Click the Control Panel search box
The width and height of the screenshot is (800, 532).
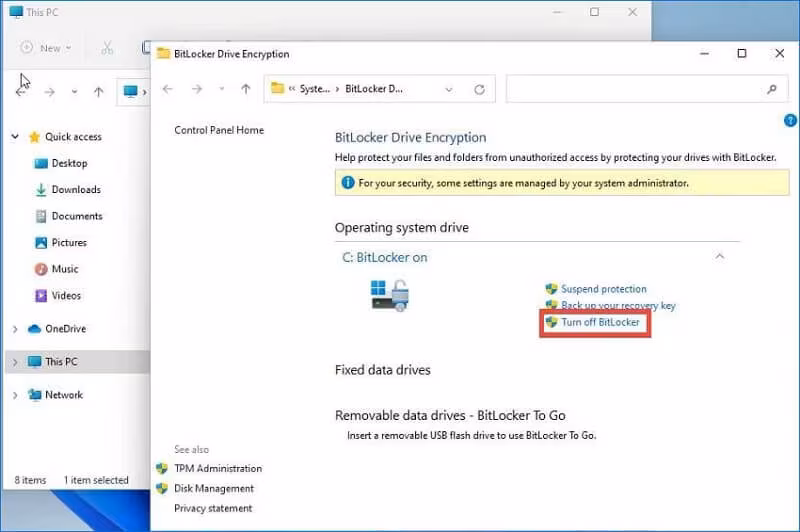[647, 89]
